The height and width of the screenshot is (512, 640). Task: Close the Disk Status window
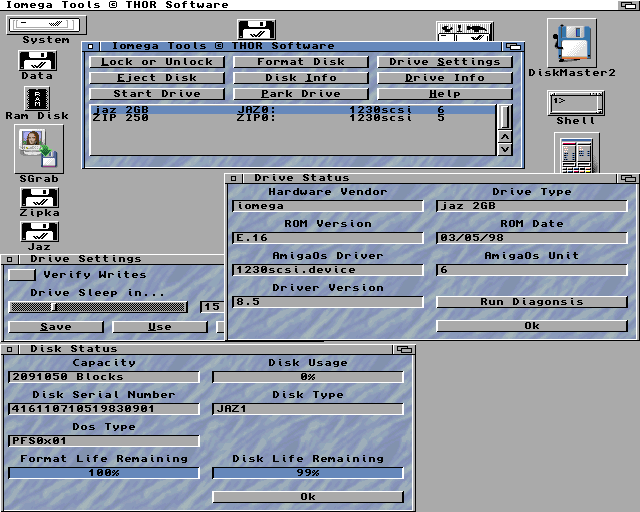(9, 349)
